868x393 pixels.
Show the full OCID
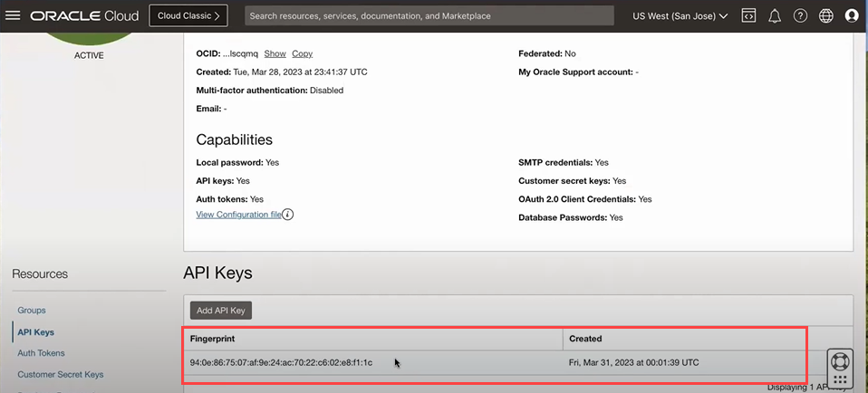[275, 53]
